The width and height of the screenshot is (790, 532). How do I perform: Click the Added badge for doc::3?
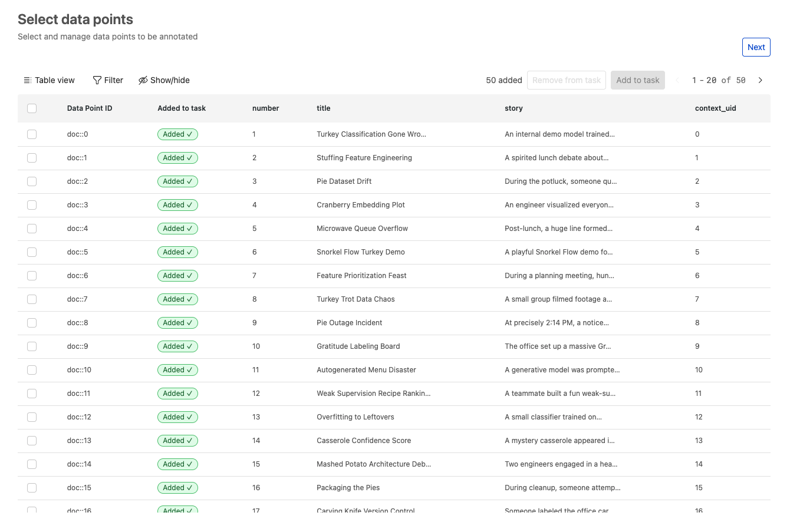(177, 204)
